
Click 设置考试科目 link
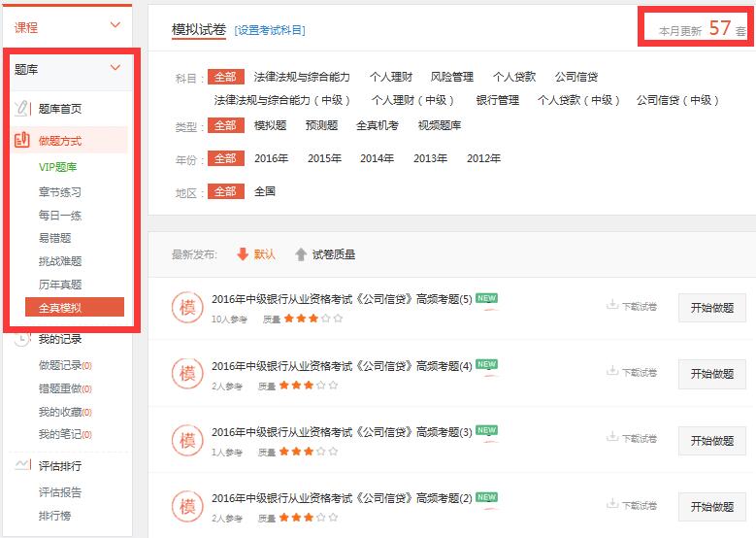coord(270,30)
